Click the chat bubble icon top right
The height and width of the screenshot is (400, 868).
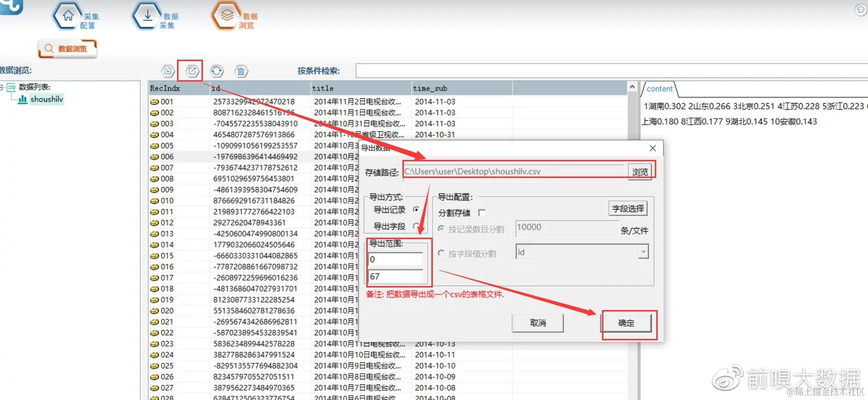coord(861,10)
